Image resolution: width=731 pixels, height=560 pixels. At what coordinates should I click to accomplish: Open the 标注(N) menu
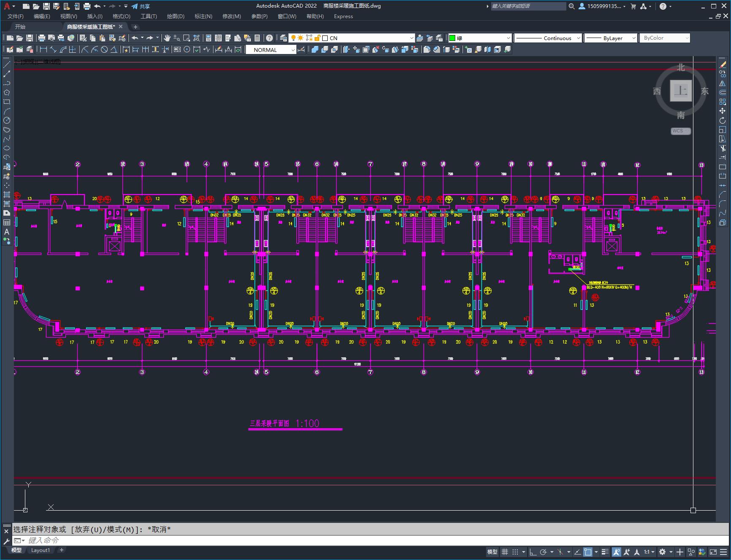coord(203,16)
